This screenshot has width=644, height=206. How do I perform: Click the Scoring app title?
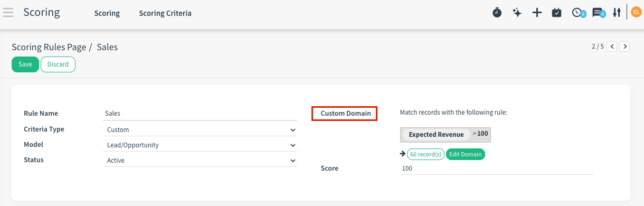coord(42,12)
